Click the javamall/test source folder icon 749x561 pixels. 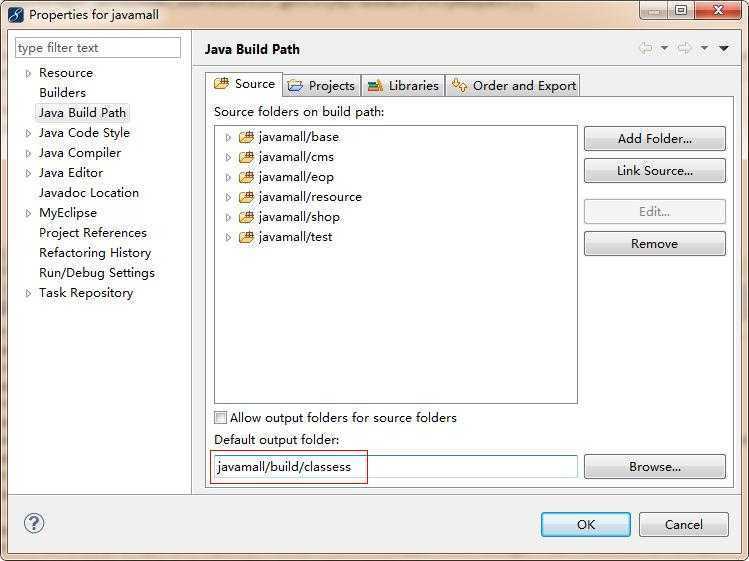tap(246, 237)
